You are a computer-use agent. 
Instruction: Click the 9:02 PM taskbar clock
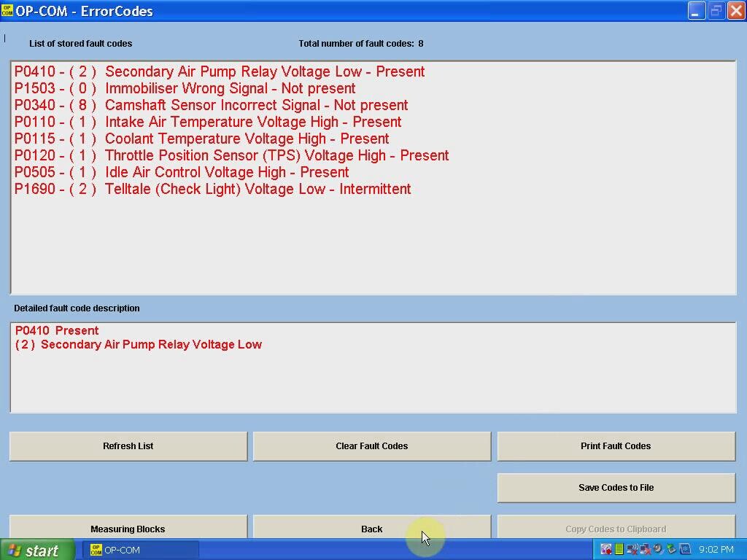[716, 550]
